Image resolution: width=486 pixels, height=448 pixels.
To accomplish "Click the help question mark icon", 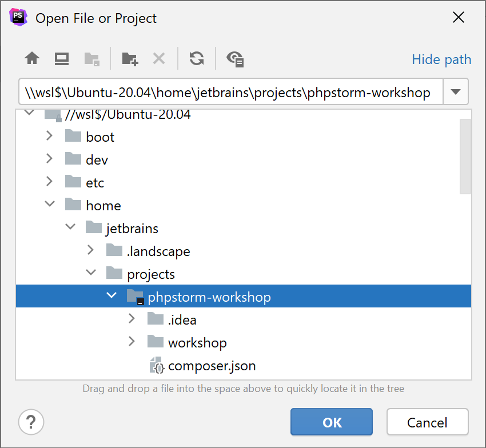I will click(x=31, y=422).
